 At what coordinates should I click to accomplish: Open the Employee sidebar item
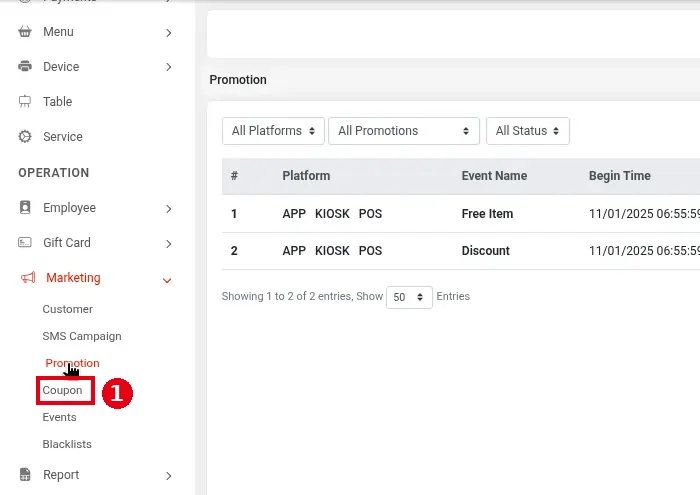click(69, 208)
